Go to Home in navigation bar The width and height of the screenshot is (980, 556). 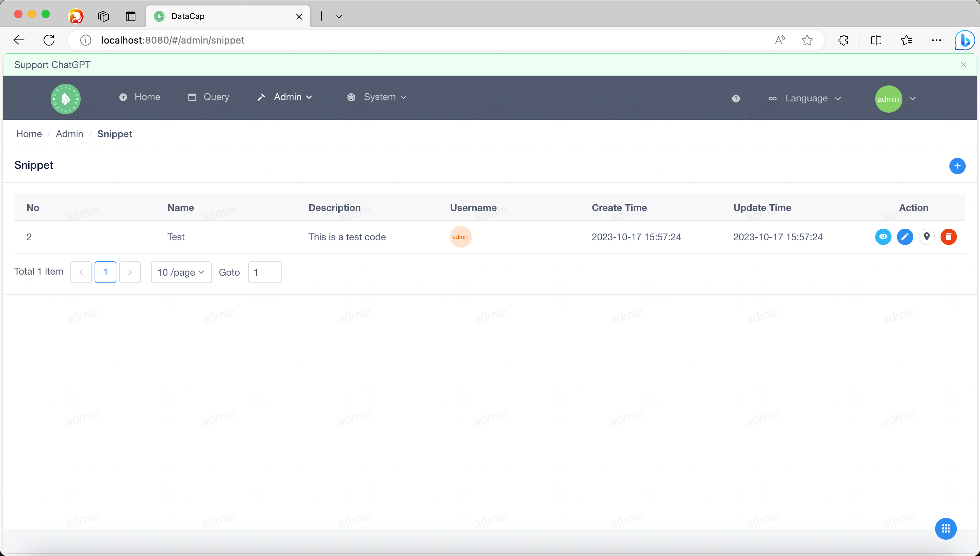(x=140, y=97)
